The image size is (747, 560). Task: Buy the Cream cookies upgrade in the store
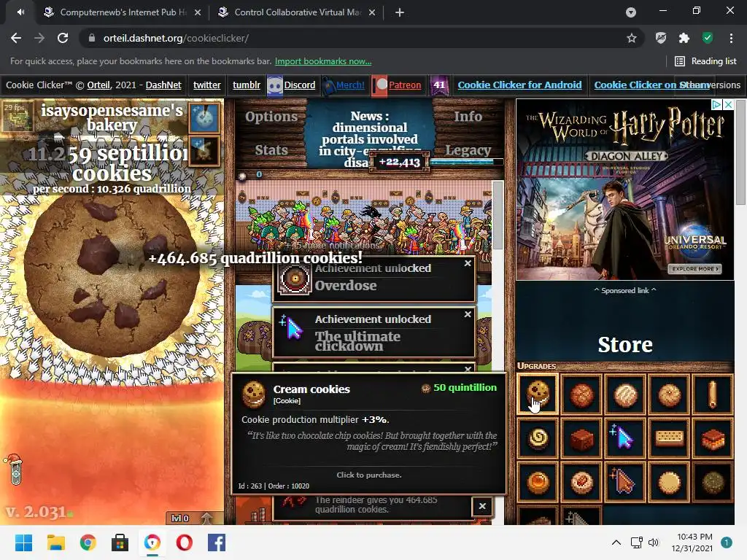coord(538,394)
